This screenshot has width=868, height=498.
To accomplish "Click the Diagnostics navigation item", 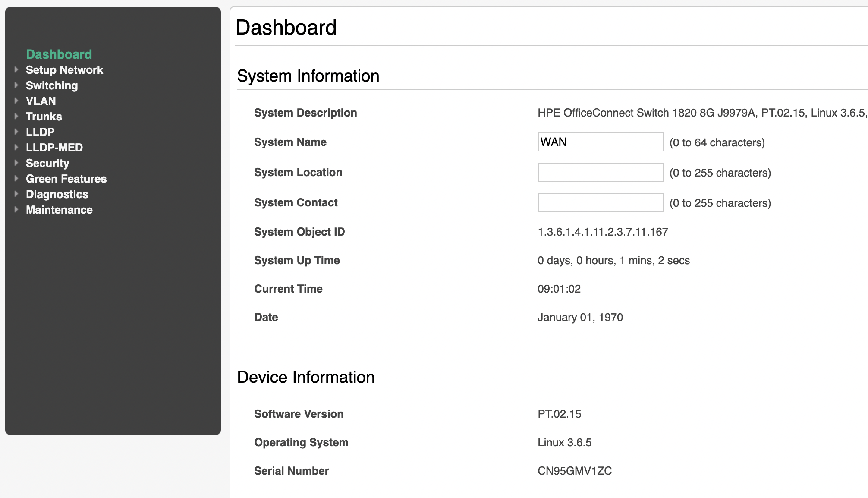I will 57,194.
